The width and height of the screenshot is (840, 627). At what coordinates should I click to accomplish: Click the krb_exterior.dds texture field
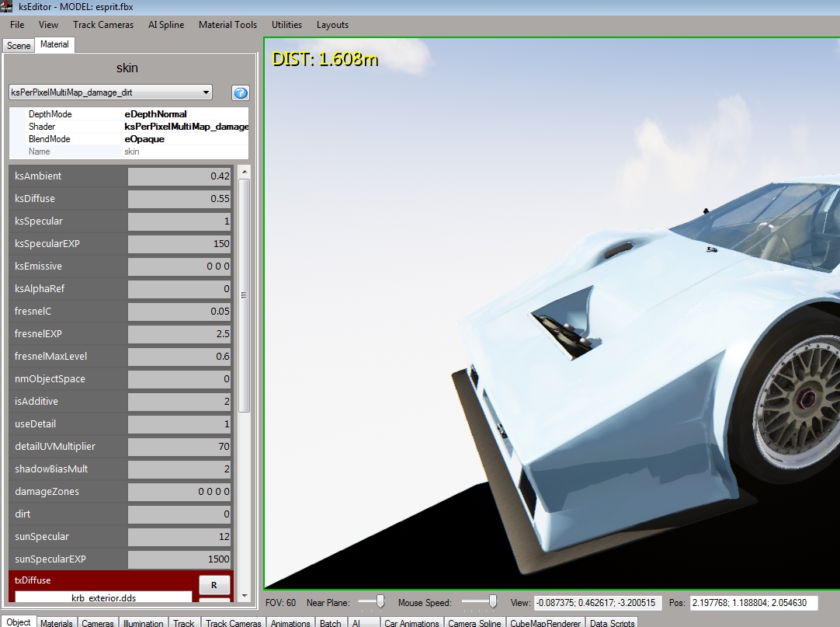[103, 597]
